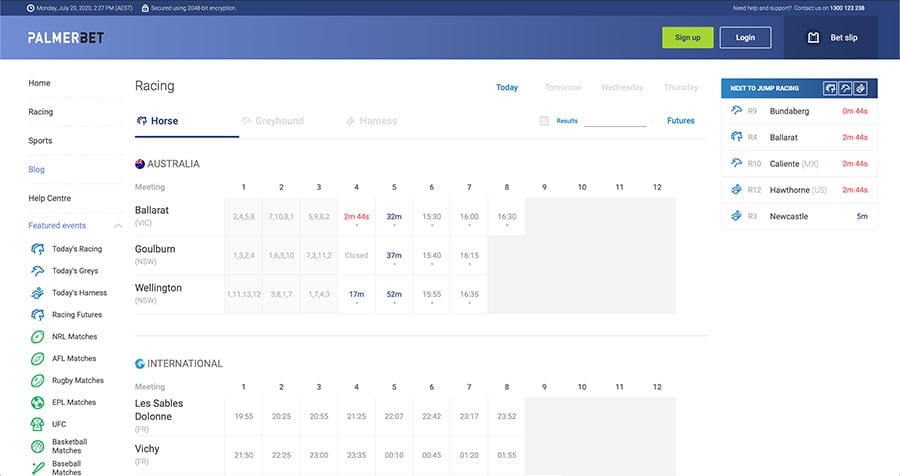Open Wellington race 5 at 52m
Image resolution: width=900 pixels, height=476 pixels.
(394, 294)
